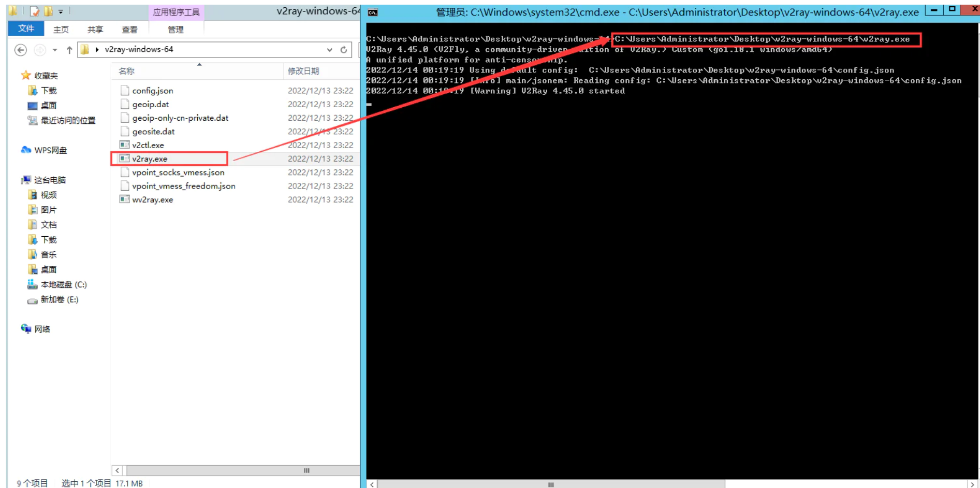The image size is (980, 488).
Task: Select the 应用程序工具 contextual tab
Action: coord(176,12)
